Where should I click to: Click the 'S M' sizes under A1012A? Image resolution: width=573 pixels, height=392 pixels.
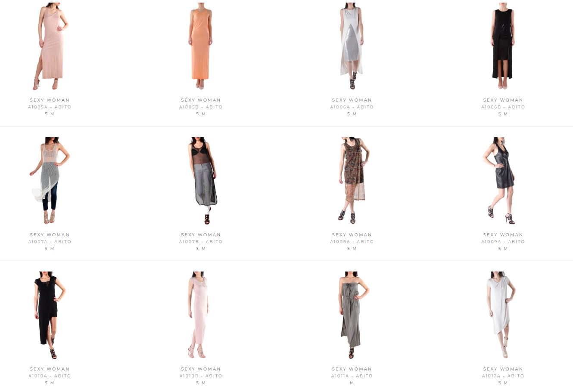click(503, 383)
